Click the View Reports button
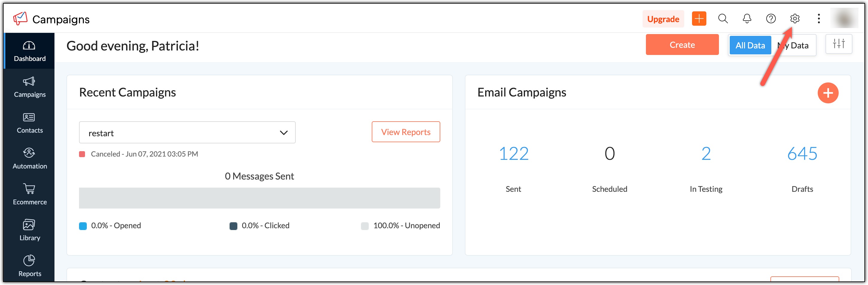868x285 pixels. pyautogui.click(x=405, y=132)
